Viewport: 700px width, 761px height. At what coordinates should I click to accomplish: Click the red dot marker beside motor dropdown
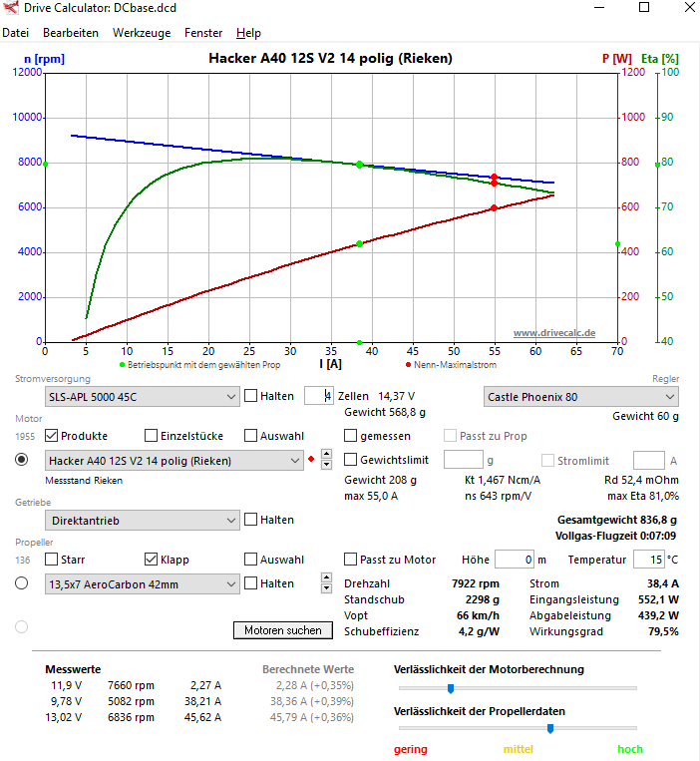coord(312,460)
